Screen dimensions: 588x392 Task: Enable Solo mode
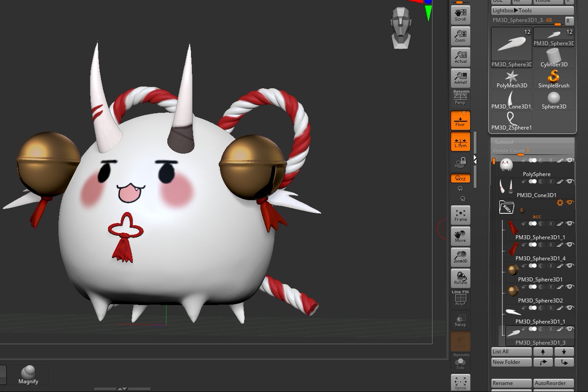[x=461, y=362]
